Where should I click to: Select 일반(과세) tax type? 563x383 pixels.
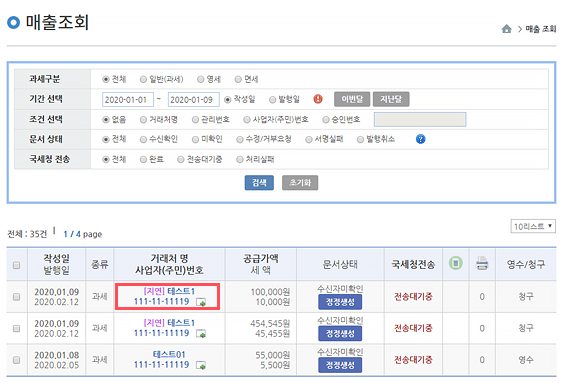point(143,79)
